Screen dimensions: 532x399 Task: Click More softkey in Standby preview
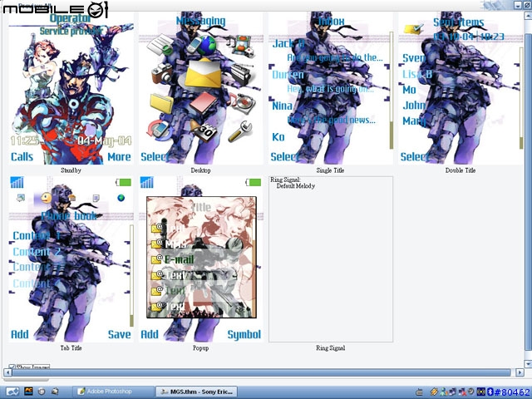119,157
